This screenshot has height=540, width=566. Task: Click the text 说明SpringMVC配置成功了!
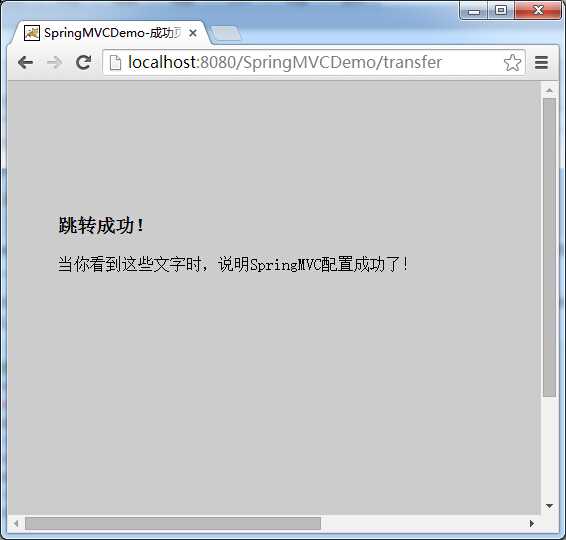pyautogui.click(x=313, y=264)
